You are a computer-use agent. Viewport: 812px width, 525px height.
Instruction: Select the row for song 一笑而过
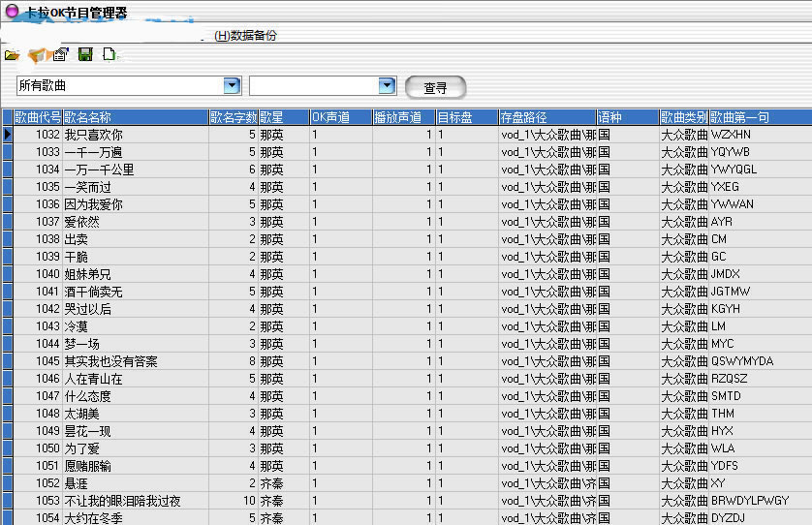pyautogui.click(x=88, y=187)
